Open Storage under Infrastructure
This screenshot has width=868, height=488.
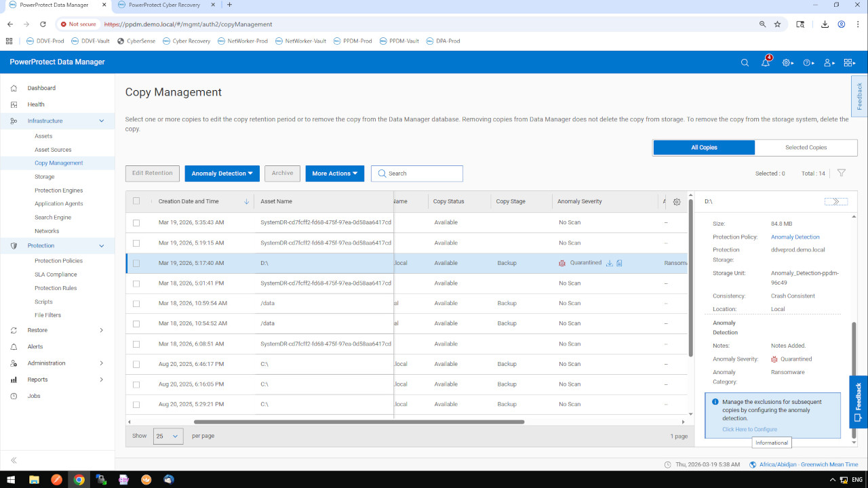pyautogui.click(x=45, y=177)
